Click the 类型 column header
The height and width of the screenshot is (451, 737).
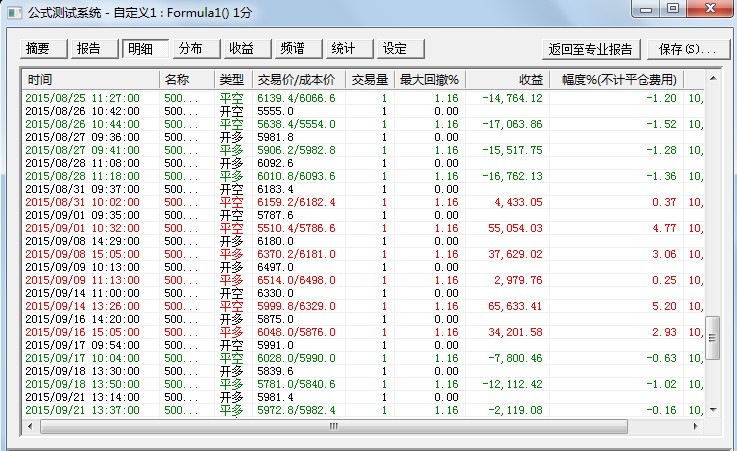(233, 80)
